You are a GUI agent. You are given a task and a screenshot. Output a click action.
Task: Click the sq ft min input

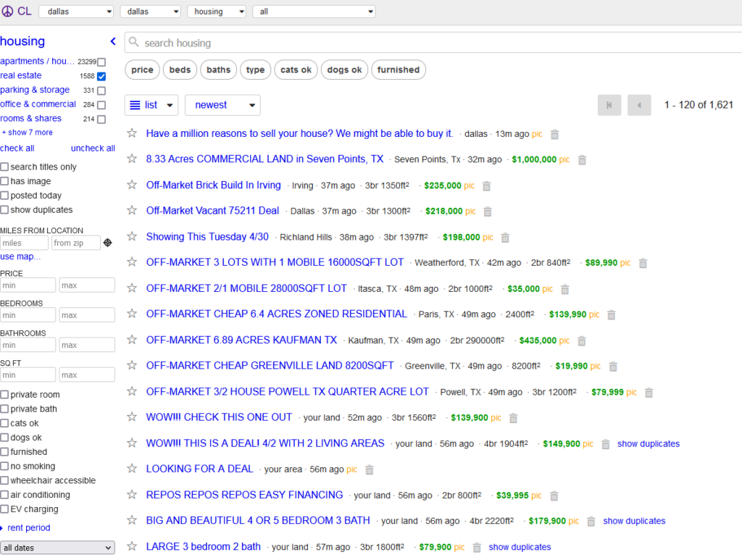(x=28, y=375)
